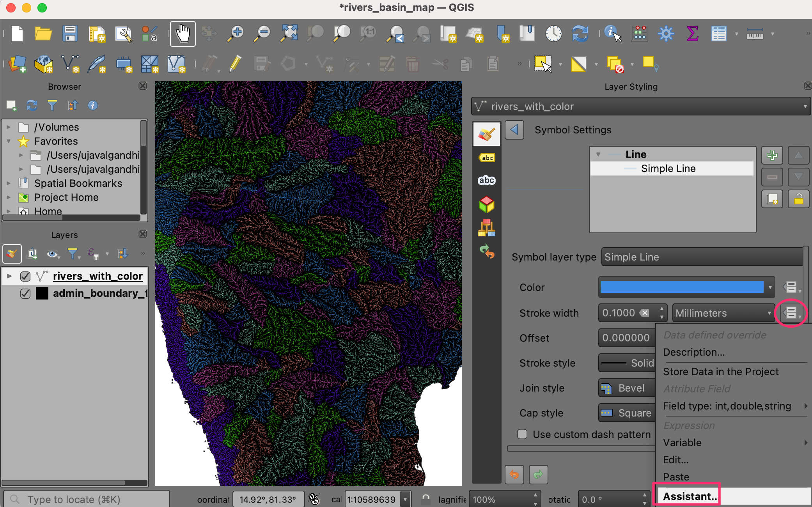
Task: Expand the Spatial Bookmarks browser item
Action: point(9,183)
